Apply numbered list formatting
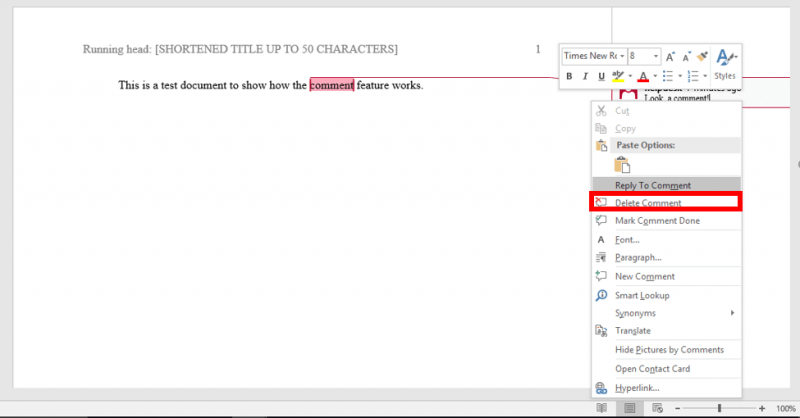The image size is (800, 418). pyautogui.click(x=693, y=77)
